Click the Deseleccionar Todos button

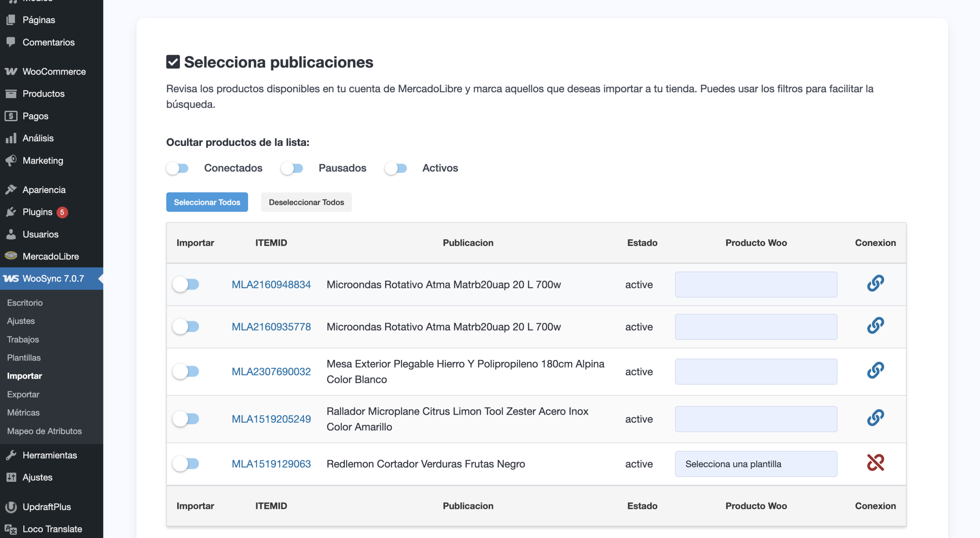point(306,202)
